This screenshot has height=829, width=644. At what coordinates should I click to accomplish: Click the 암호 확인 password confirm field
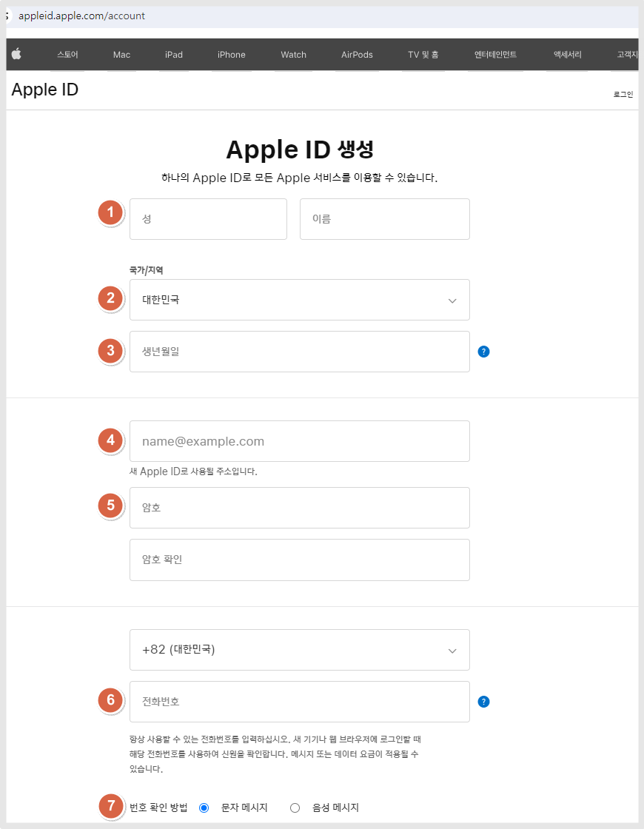(x=299, y=560)
